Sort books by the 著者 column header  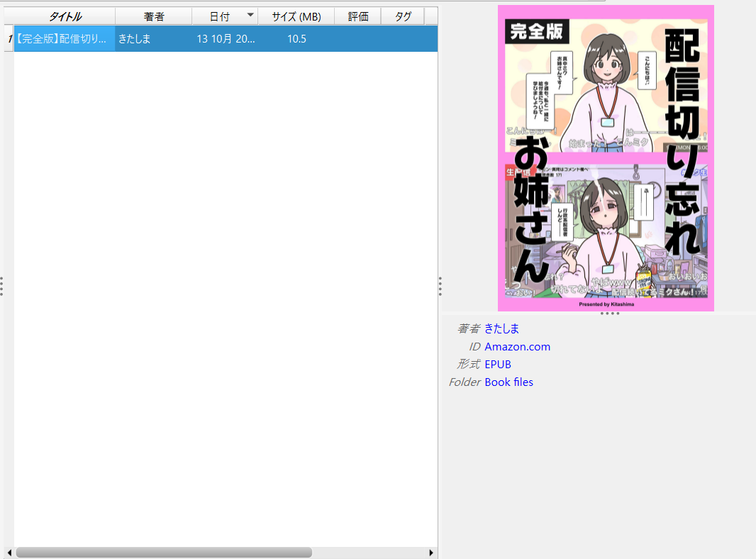[152, 16]
